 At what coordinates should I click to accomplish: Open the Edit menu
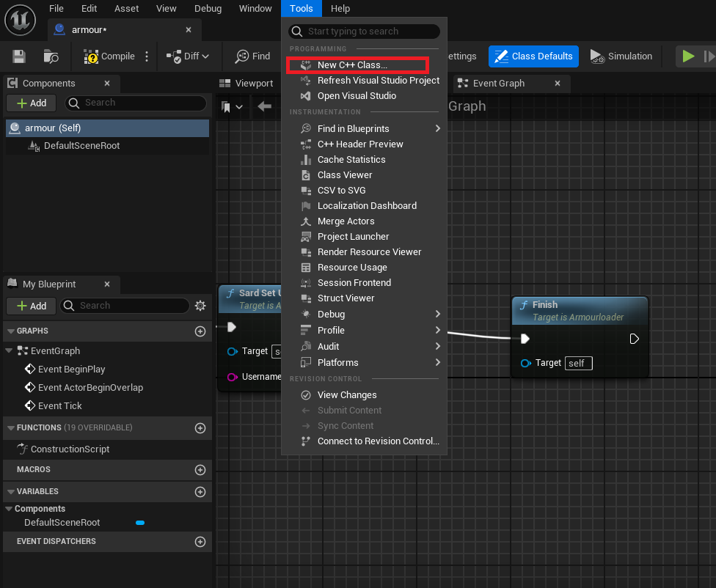pos(89,9)
